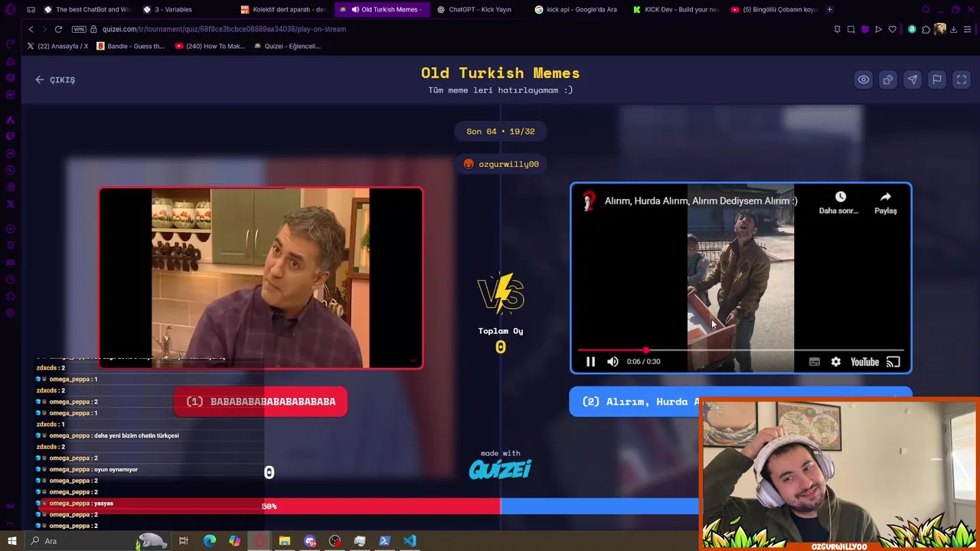Mute the YouTube video volume

tap(612, 362)
